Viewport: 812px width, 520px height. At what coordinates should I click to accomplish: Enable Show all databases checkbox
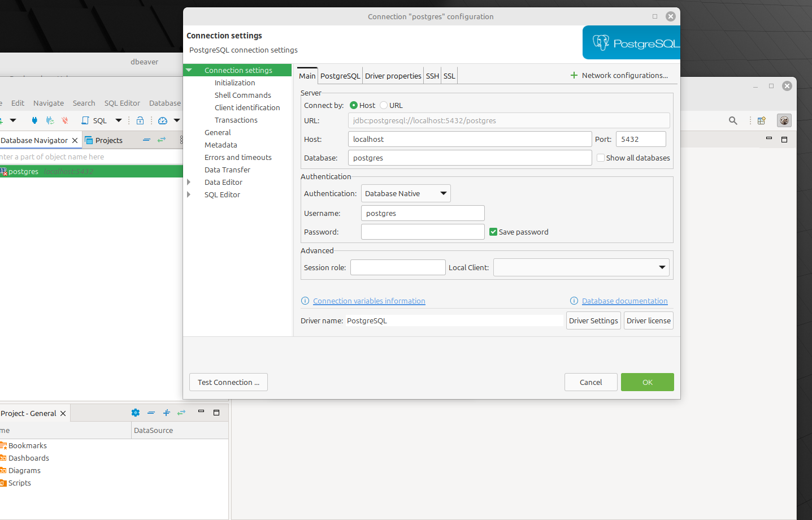click(x=601, y=158)
